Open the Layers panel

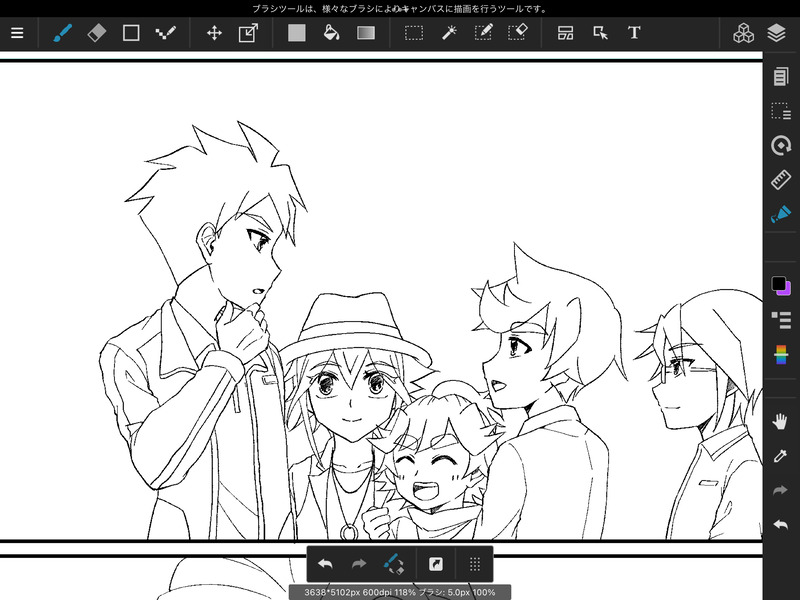(x=776, y=33)
